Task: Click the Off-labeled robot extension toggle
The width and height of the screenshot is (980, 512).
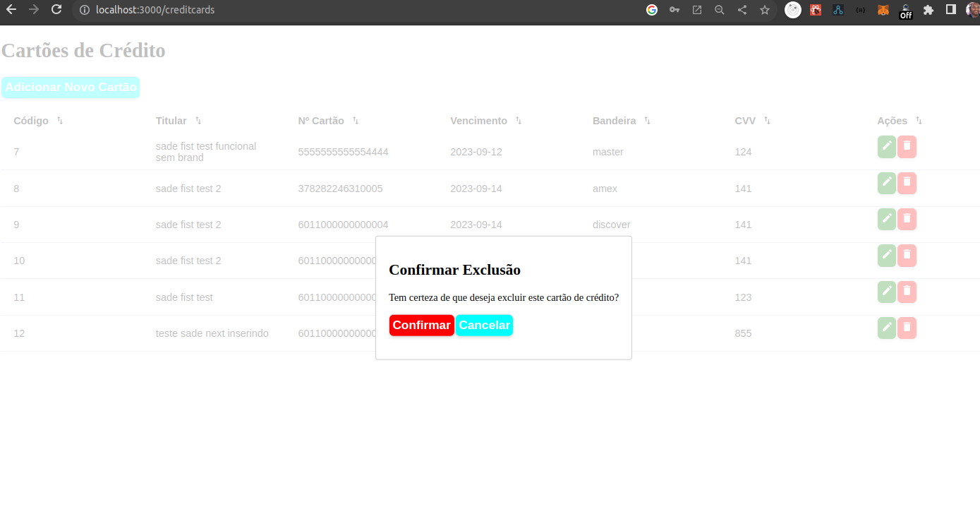Action: click(906, 10)
